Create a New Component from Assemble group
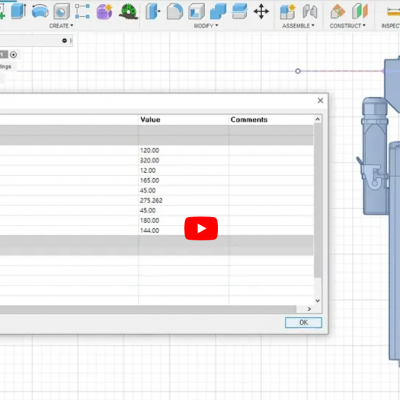 click(x=287, y=11)
